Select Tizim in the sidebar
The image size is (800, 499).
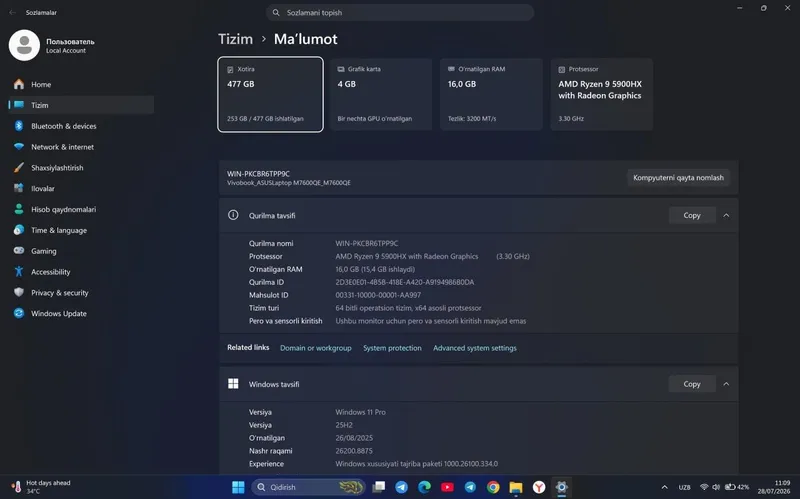pyautogui.click(x=82, y=105)
